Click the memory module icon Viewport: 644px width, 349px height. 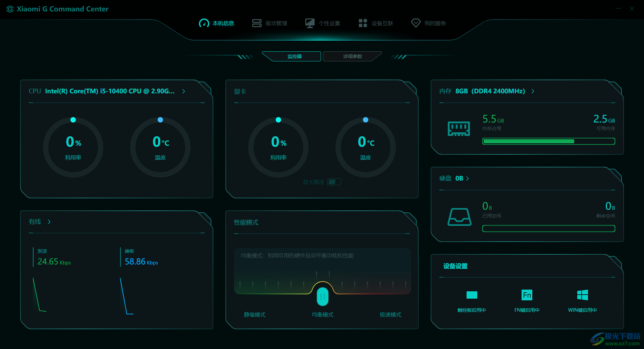pyautogui.click(x=459, y=128)
